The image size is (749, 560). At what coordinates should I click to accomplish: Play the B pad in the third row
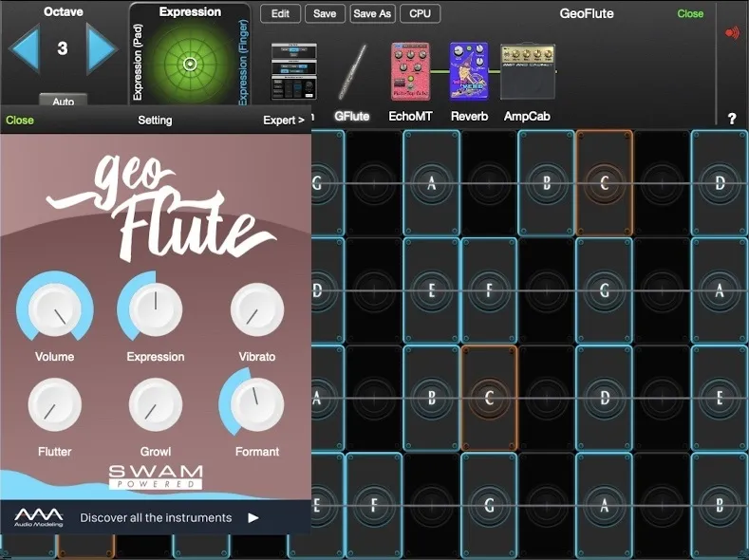pos(431,398)
